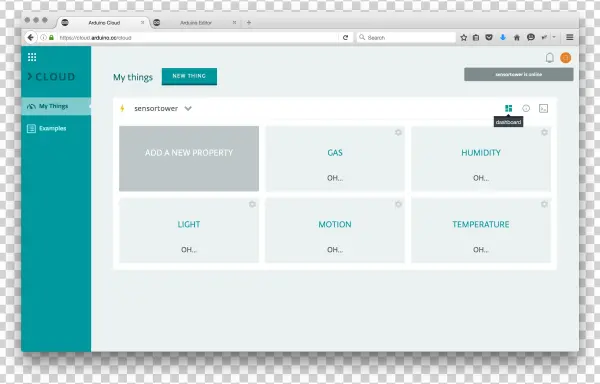Image resolution: width=600 pixels, height=384 pixels.
Task: Click the dashboard tooltip label
Action: tap(508, 122)
